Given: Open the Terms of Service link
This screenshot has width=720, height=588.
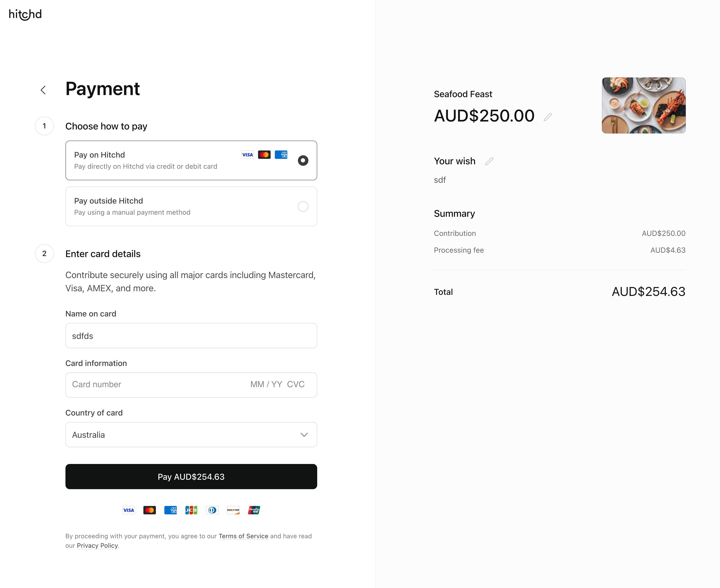Looking at the screenshot, I should click(243, 536).
